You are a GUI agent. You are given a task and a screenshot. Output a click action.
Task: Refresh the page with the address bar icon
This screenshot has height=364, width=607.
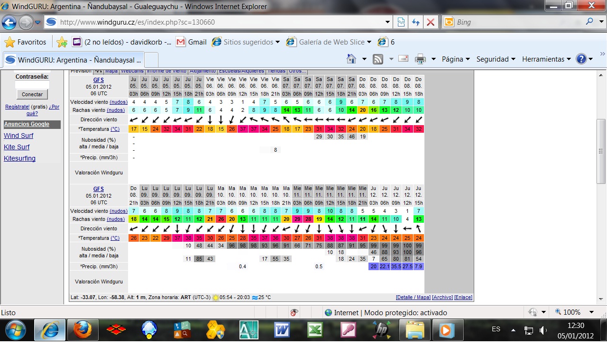click(416, 22)
